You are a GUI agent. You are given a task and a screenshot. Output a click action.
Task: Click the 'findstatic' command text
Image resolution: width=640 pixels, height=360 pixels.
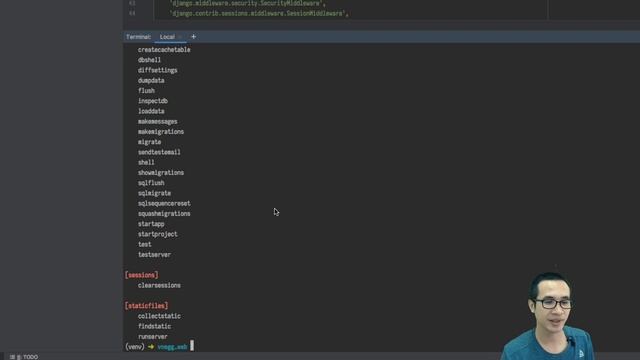pos(154,326)
